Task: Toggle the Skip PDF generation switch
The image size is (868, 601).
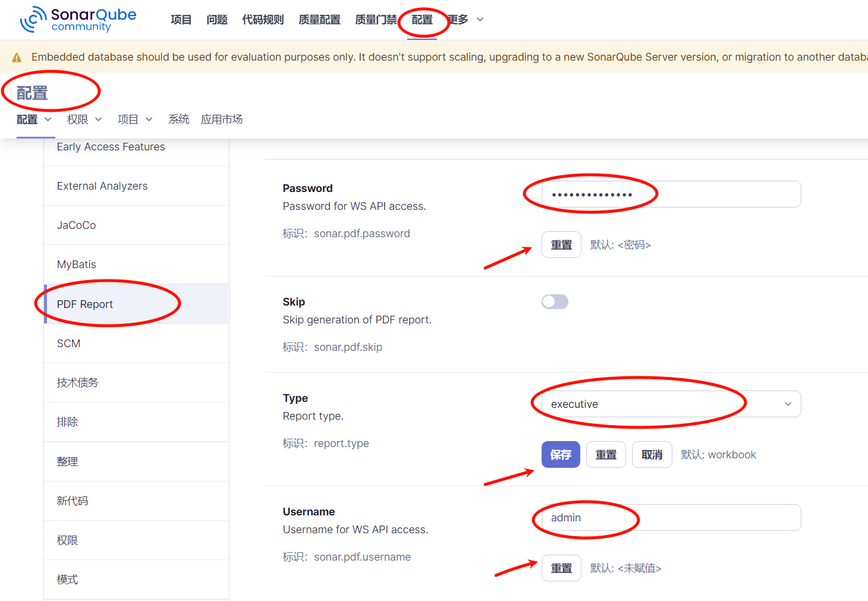Action: 555,302
